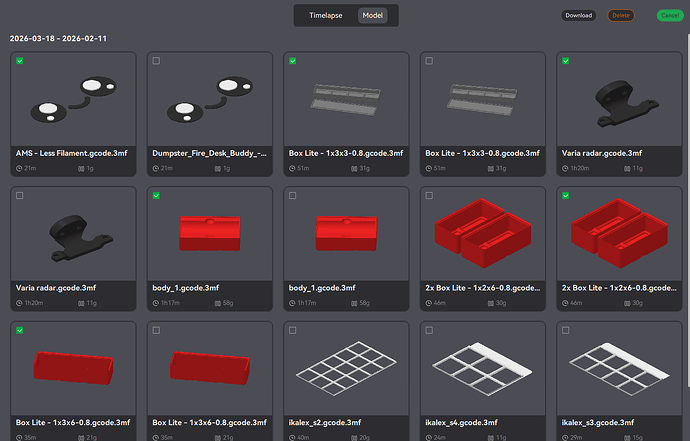Click the Download button
690x441 pixels.
point(579,15)
